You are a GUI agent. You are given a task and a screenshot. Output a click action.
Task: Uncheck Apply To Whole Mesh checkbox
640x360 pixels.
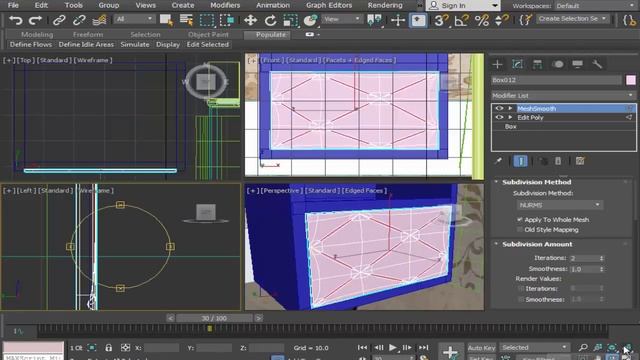[520, 220]
